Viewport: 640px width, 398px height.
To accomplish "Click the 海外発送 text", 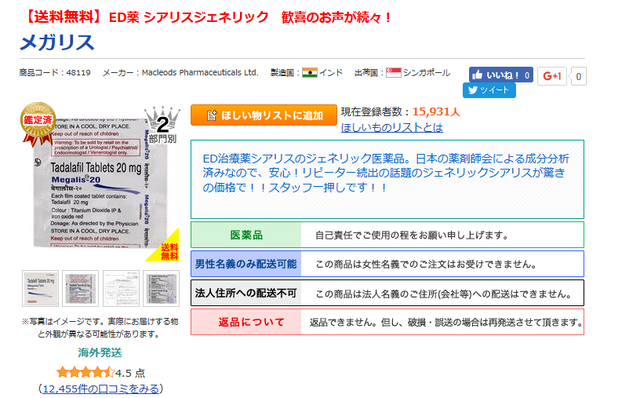I will click(x=100, y=353).
